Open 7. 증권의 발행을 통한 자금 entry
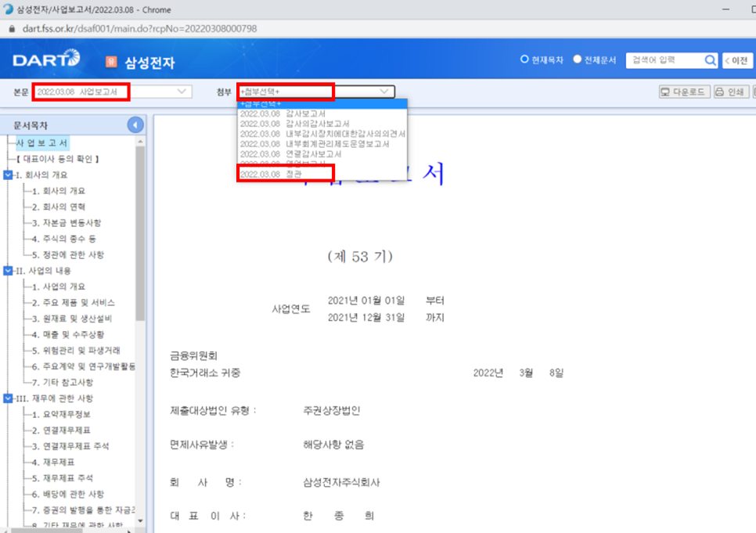Image resolution: width=756 pixels, height=533 pixels. pos(84,510)
